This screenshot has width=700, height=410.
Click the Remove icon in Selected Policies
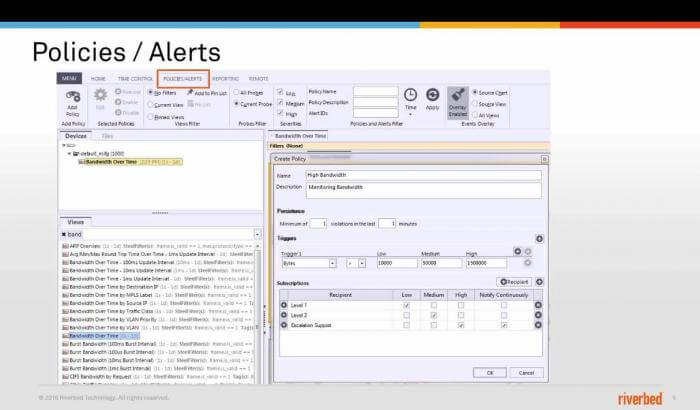pos(118,92)
